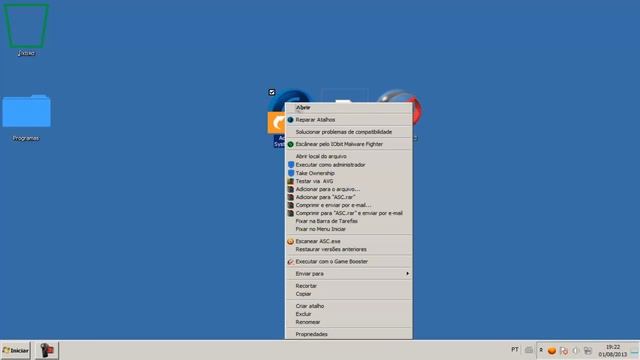
Task: Select the red-blue desktop shortcut icon
Action: pos(416,110)
